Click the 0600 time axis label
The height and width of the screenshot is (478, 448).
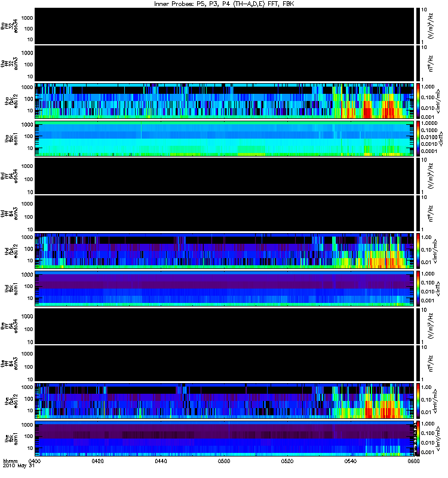coord(413,461)
